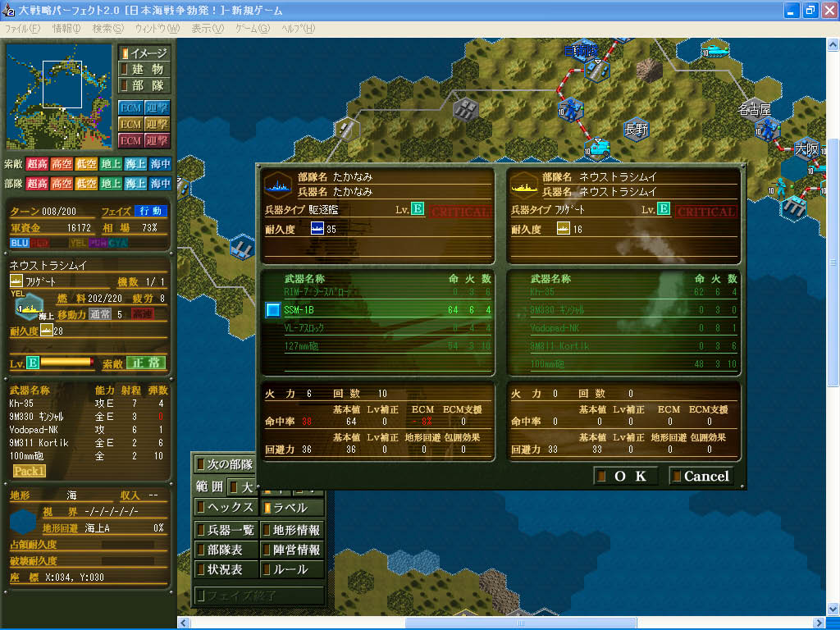Image resolution: width=840 pixels, height=630 pixels.
Task: Open the ウィンドウ(W) menu
Action: pos(157,29)
